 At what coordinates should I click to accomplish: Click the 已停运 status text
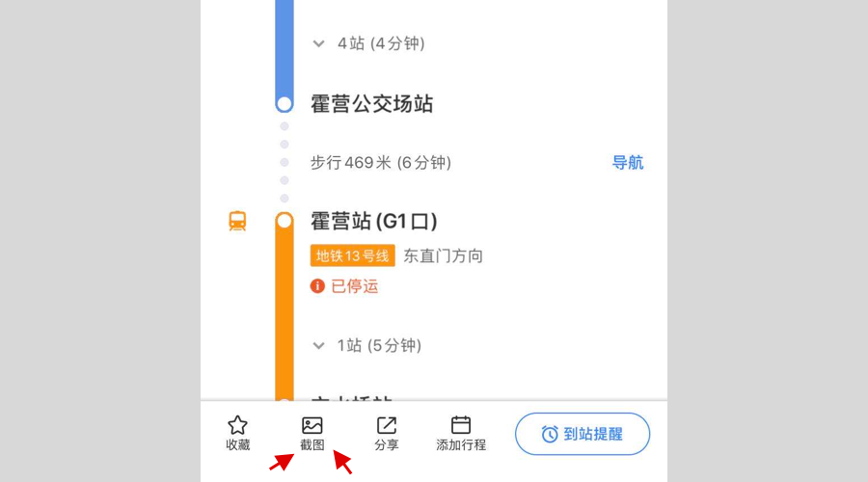coord(355,286)
